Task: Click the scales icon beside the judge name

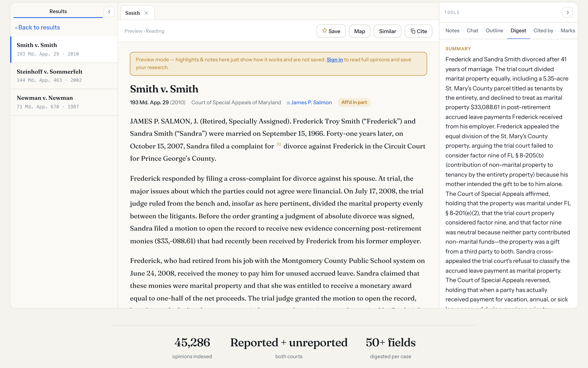Action: click(288, 103)
